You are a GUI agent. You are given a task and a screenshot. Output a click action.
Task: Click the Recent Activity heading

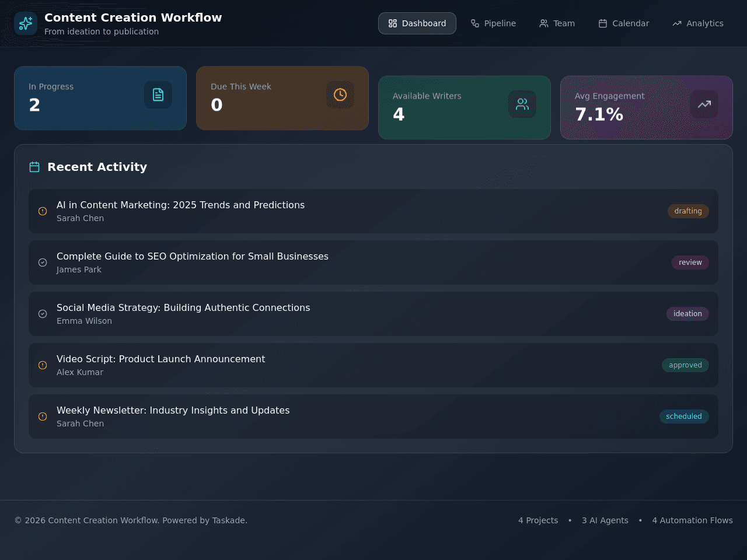coord(97,167)
